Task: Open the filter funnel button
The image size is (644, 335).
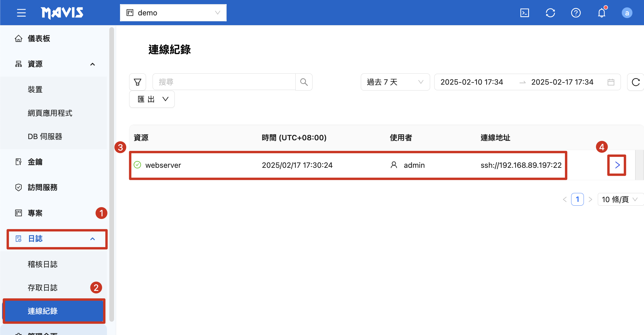Action: pyautogui.click(x=137, y=82)
